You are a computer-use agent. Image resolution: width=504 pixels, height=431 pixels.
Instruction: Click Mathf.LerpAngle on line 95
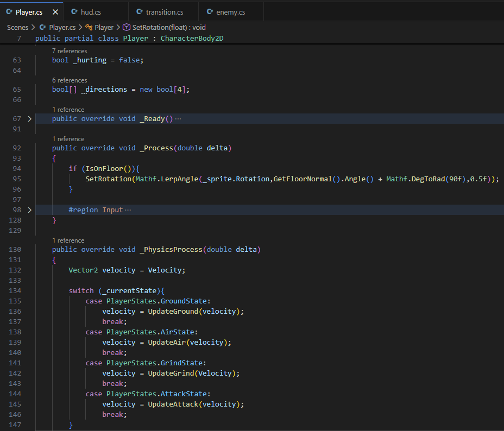[x=167, y=179]
